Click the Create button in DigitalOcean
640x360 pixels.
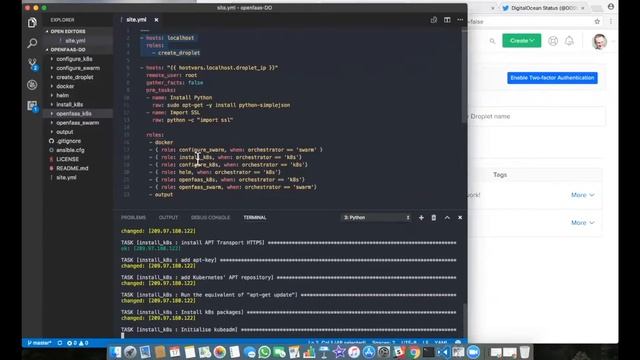[x=521, y=40]
